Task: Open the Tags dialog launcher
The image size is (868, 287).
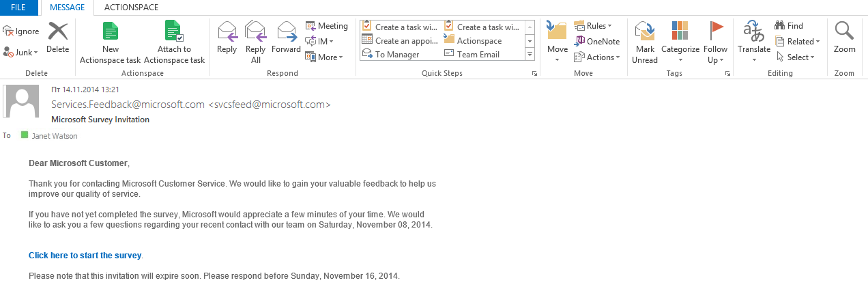Action: (728, 73)
